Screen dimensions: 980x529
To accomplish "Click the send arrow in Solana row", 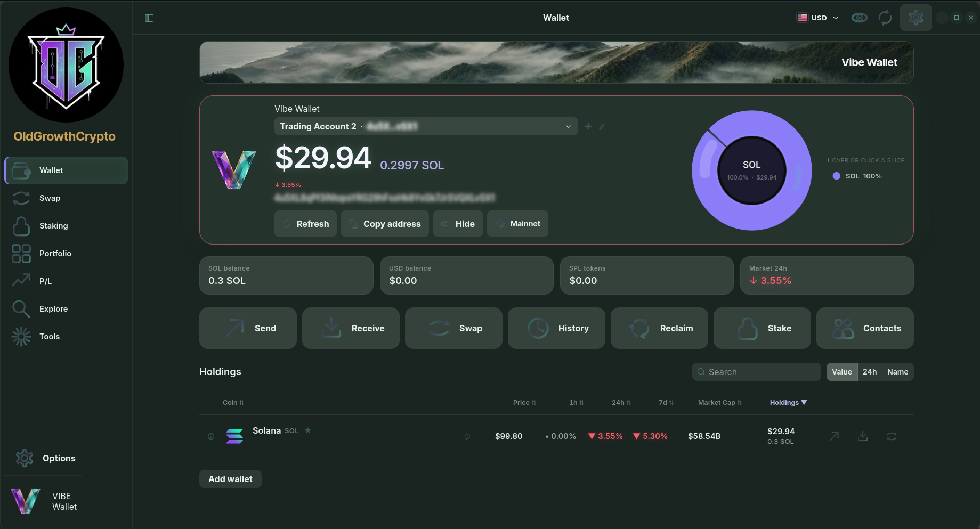I will 834,436.
